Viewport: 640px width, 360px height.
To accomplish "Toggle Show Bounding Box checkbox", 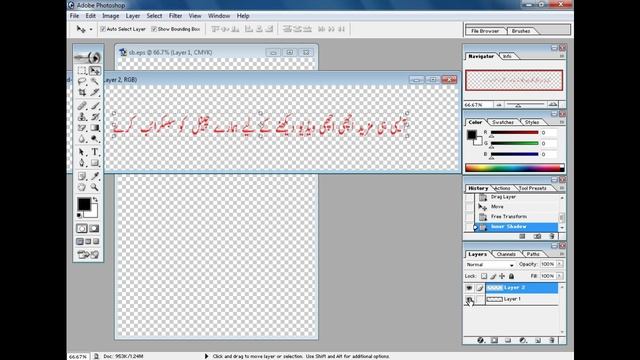I will pos(154,29).
